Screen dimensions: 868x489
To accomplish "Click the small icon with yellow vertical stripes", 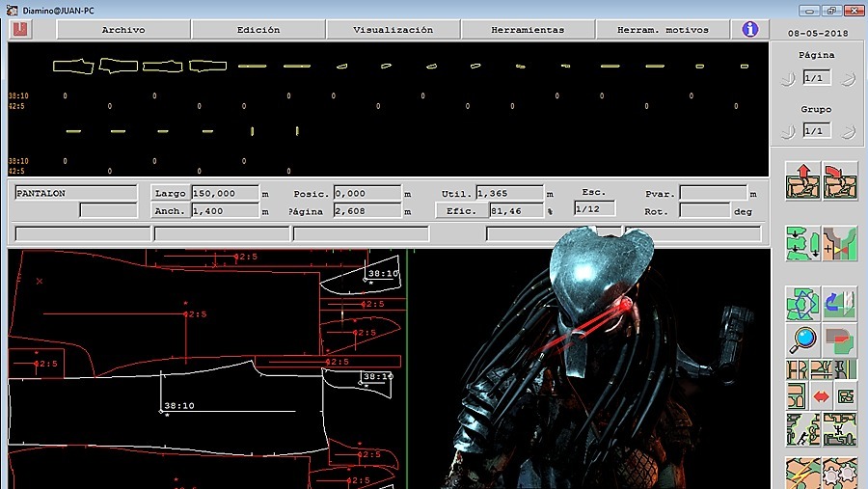I will 845,369.
